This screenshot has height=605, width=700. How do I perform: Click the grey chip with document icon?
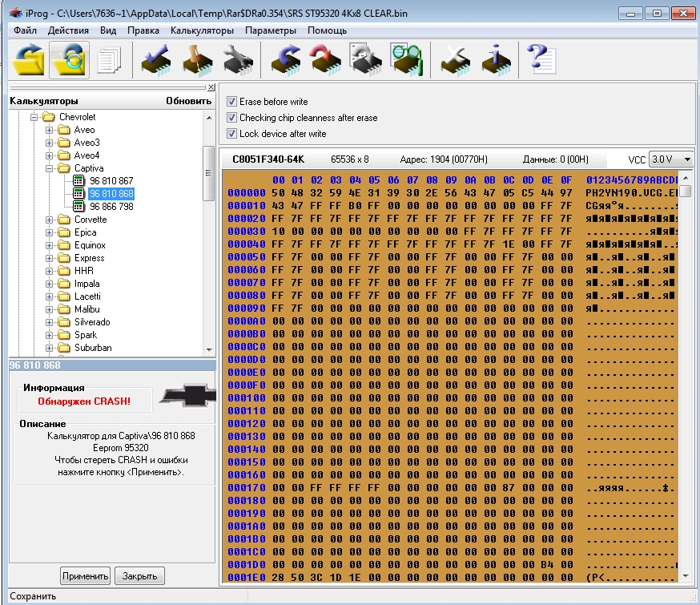366,60
